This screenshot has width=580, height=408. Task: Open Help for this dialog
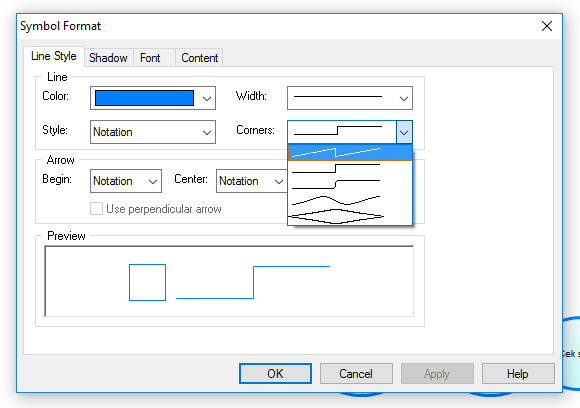point(518,374)
